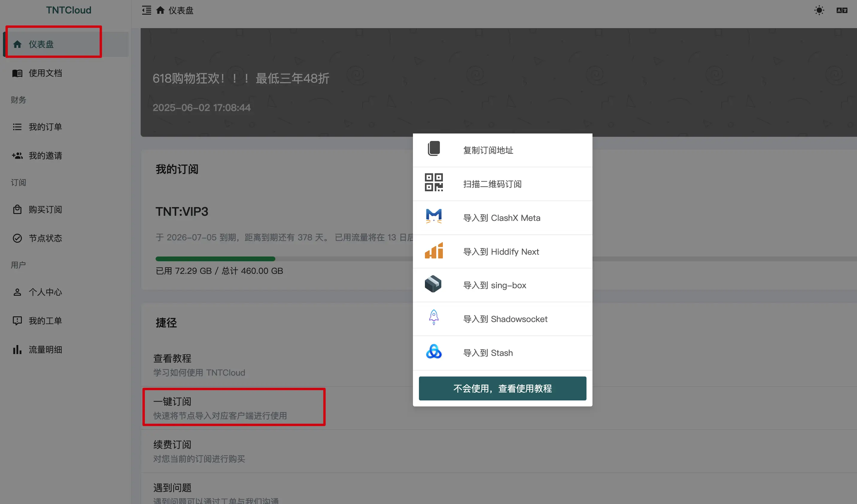The image size is (857, 504).
Task: Switch language using the translate toggle
Action: [842, 10]
